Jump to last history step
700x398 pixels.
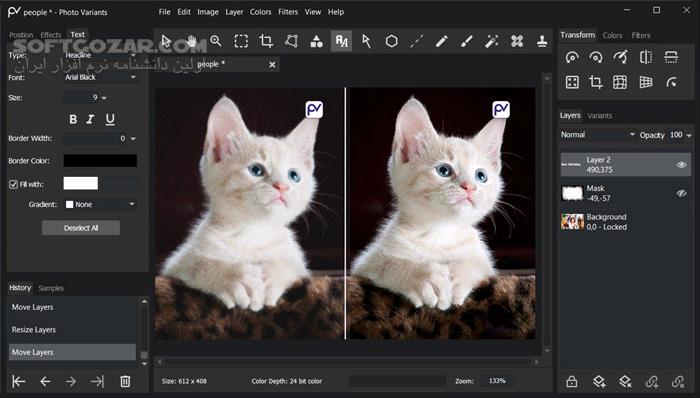97,381
